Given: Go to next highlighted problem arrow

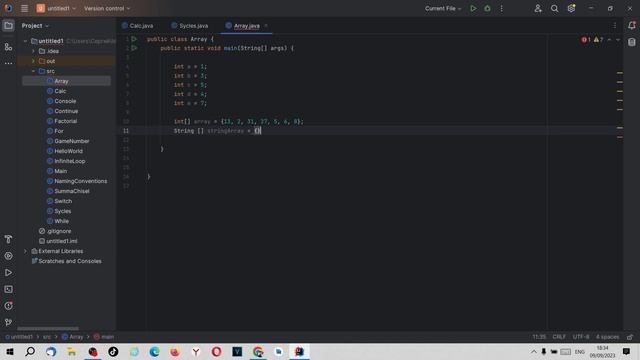Looking at the screenshot, I should point(618,40).
